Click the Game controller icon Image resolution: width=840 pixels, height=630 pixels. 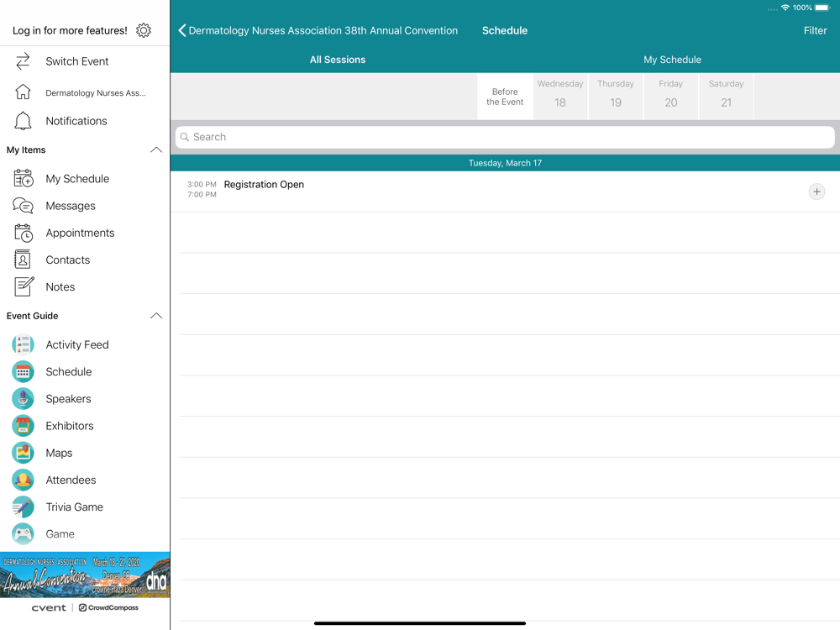coord(23,534)
